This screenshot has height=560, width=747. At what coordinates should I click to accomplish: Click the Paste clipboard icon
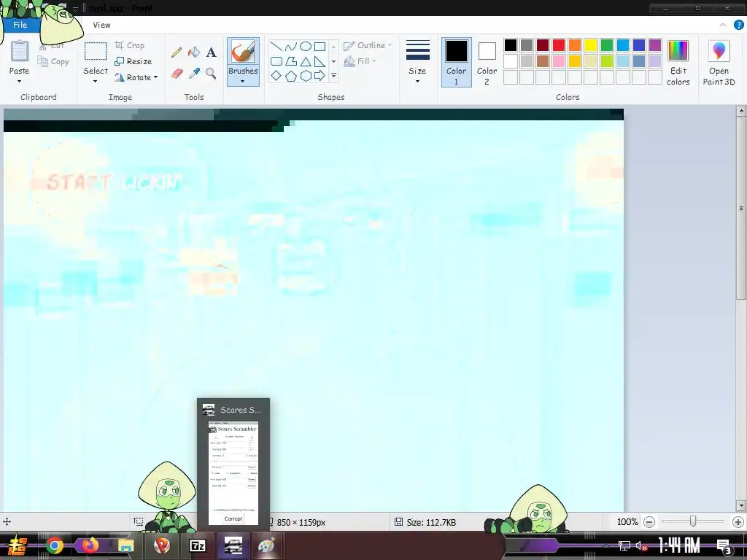20,52
